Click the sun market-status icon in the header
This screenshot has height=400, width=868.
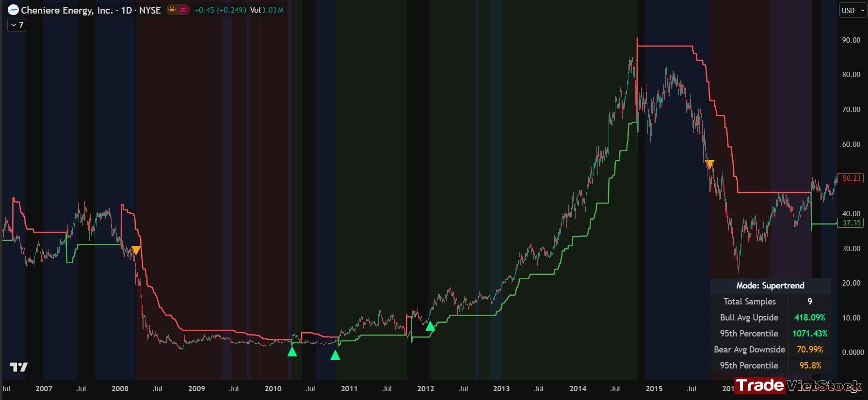(x=172, y=10)
